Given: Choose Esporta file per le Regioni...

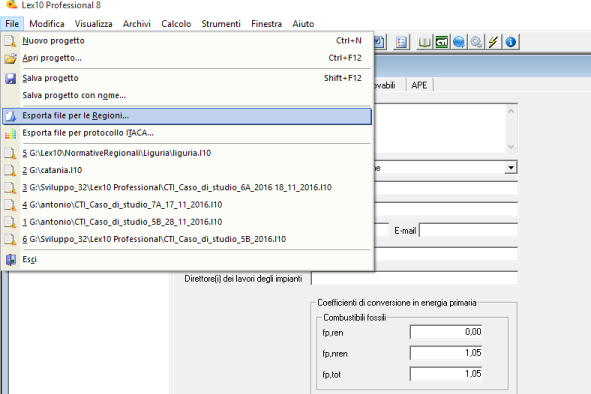Looking at the screenshot, I should click(187, 116).
